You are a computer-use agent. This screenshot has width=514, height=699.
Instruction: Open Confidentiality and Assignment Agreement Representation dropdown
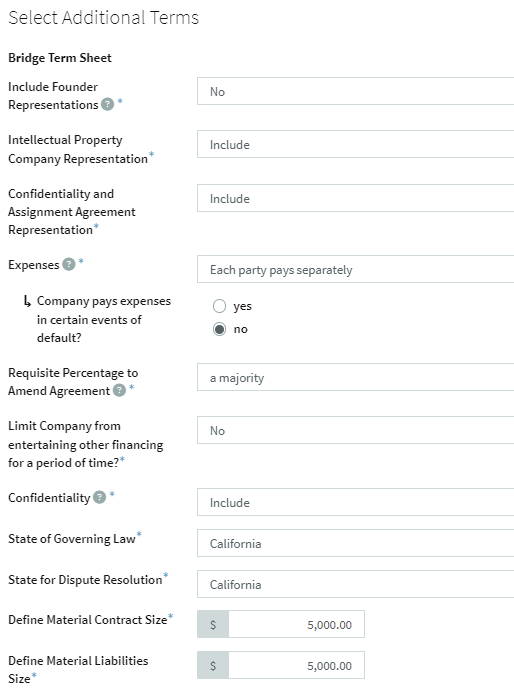pos(356,198)
